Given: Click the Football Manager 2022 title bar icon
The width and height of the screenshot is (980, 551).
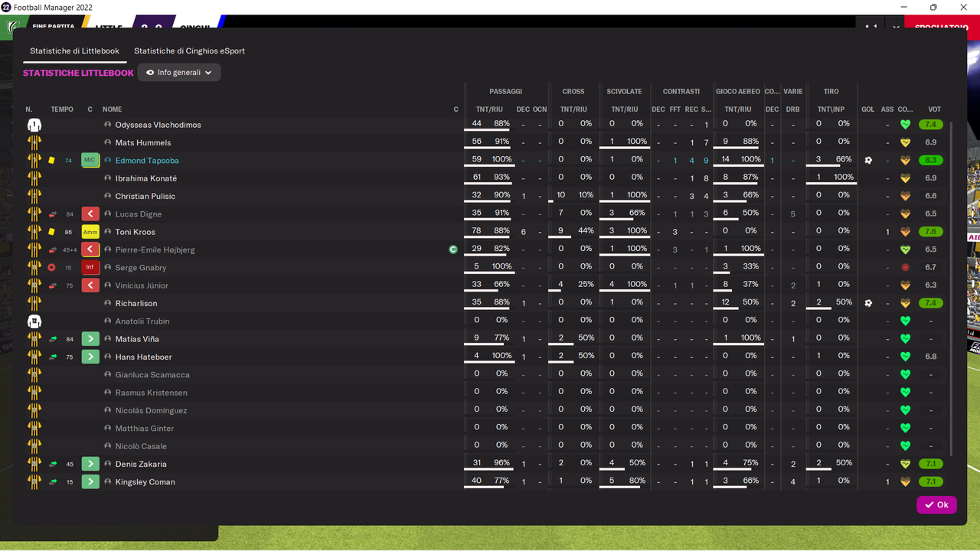Looking at the screenshot, I should click(x=6, y=8).
